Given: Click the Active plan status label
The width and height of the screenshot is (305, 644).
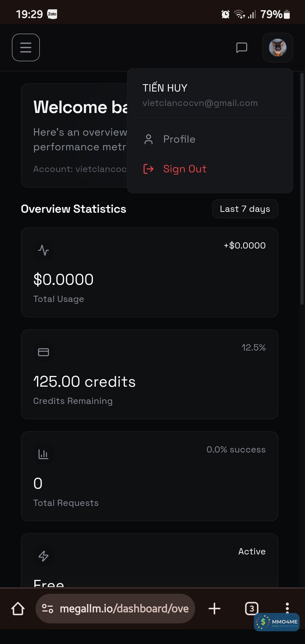Looking at the screenshot, I should click(252, 552).
